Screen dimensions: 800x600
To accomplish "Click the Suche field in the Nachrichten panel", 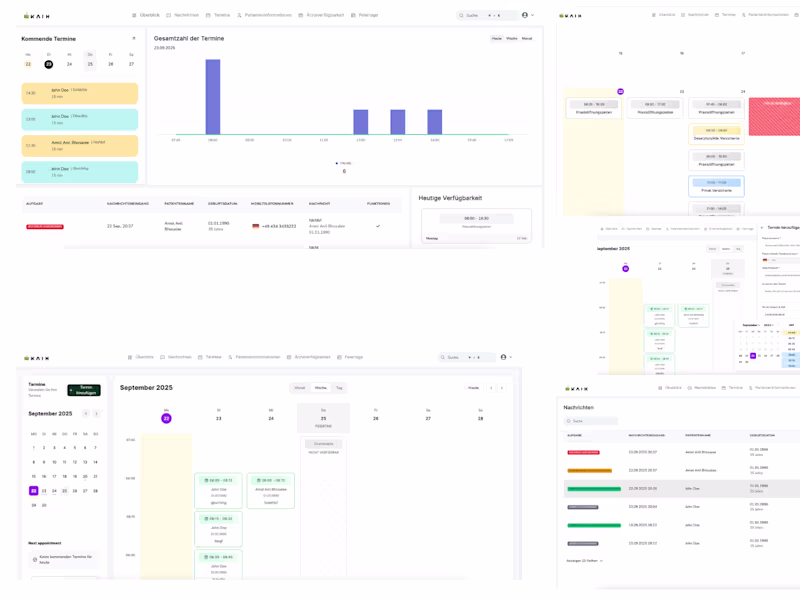I will point(591,421).
